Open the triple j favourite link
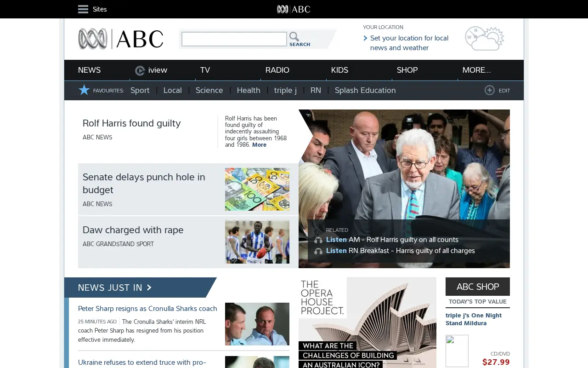The width and height of the screenshot is (588, 368). (x=285, y=91)
